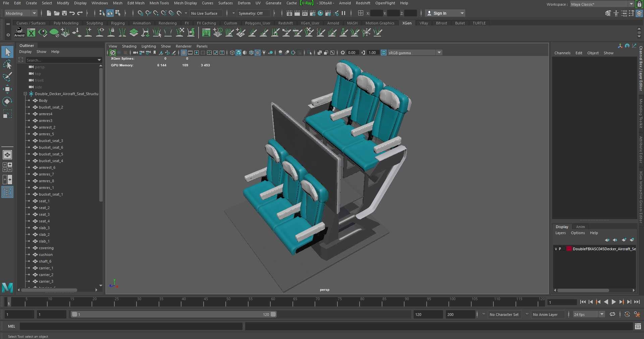
Task: Go to start of playback range
Action: tap(583, 302)
